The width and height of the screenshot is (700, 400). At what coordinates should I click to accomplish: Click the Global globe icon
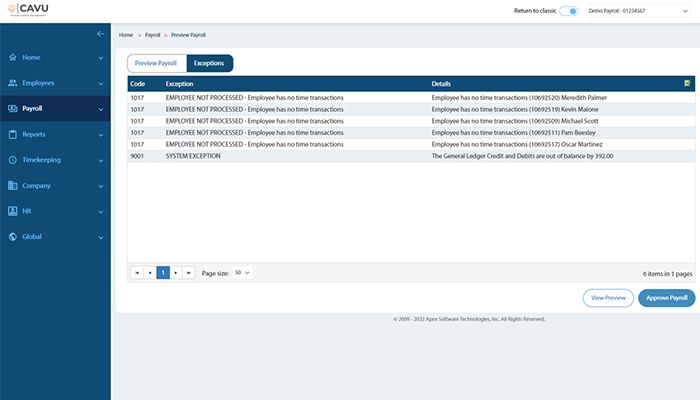pos(12,237)
